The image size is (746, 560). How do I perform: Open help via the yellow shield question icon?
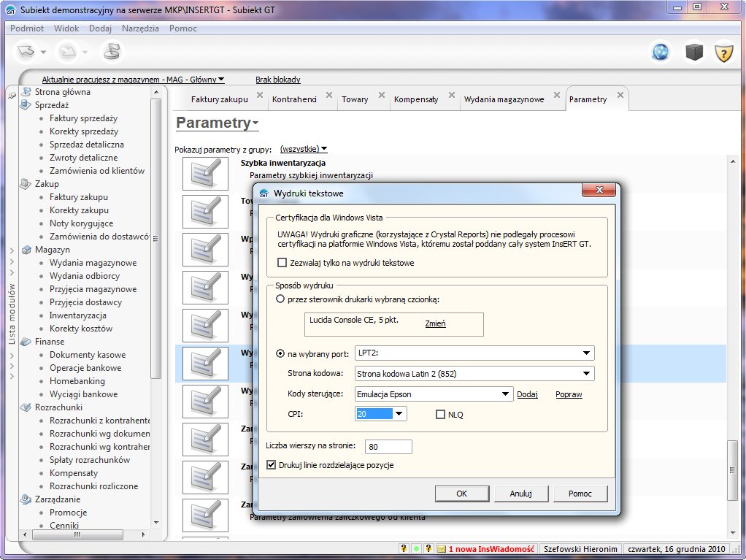(x=723, y=52)
